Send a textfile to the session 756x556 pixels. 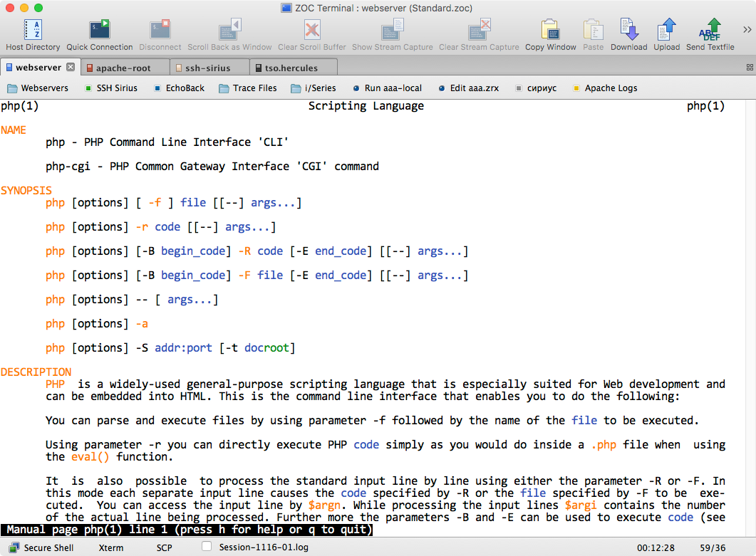(710, 32)
